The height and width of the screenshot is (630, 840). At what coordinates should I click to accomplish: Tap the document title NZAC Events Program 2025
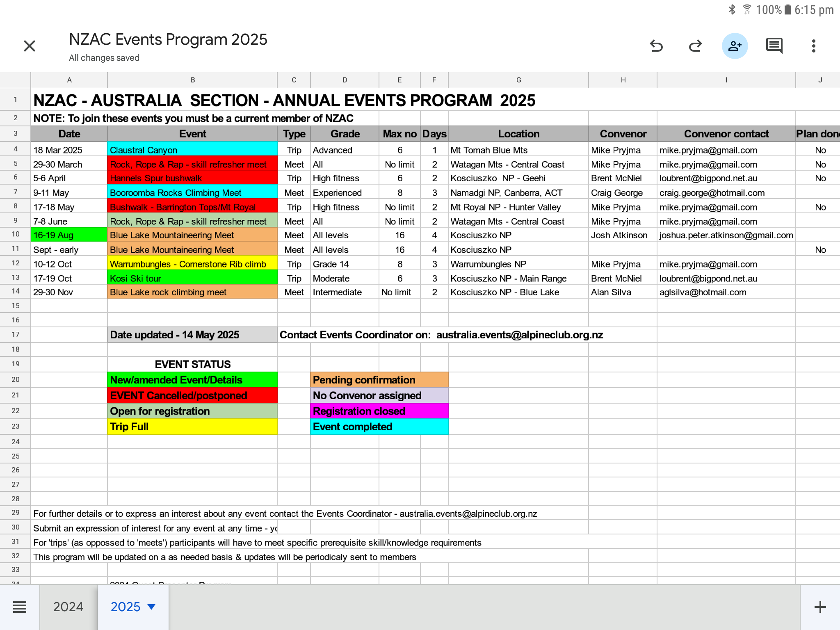coord(168,39)
